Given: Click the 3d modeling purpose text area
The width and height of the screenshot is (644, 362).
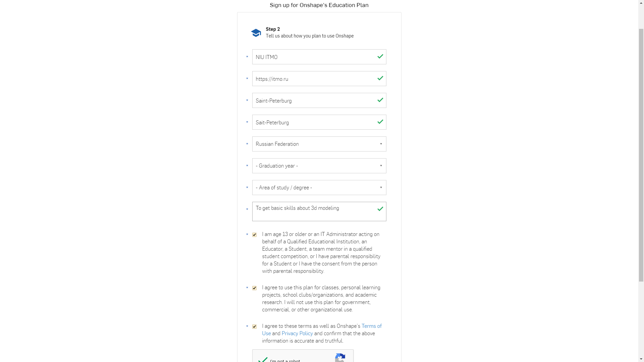Looking at the screenshot, I should coord(319,211).
